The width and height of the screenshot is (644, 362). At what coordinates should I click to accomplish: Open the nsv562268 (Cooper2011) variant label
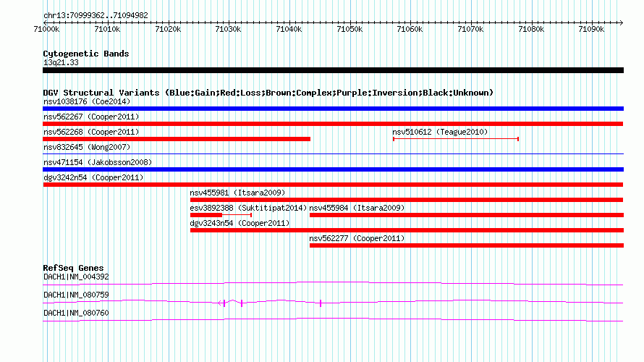click(x=91, y=132)
